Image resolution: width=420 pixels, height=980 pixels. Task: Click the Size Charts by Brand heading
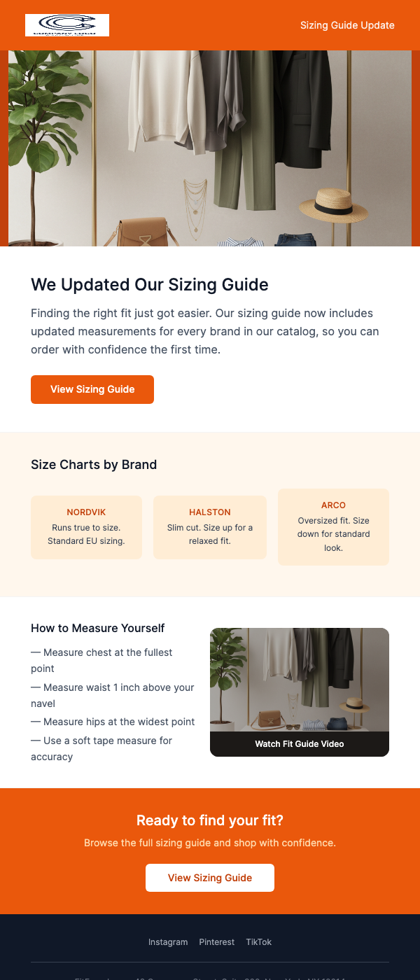[94, 464]
